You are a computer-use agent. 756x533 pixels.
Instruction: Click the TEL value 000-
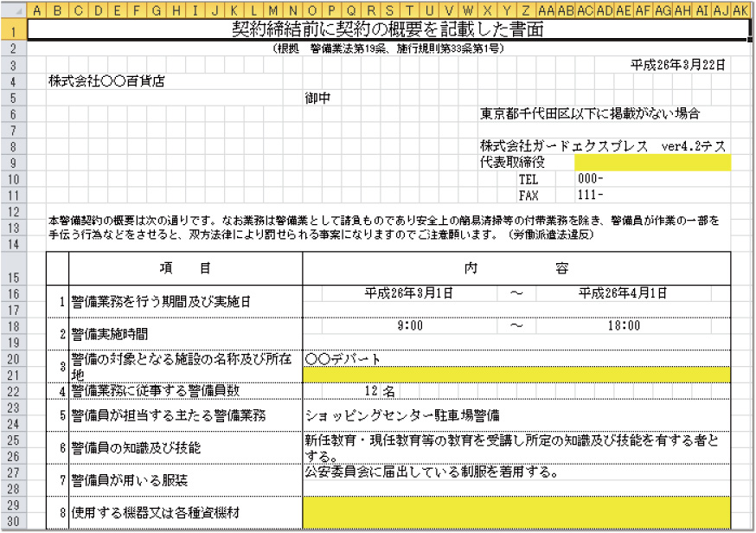(590, 179)
